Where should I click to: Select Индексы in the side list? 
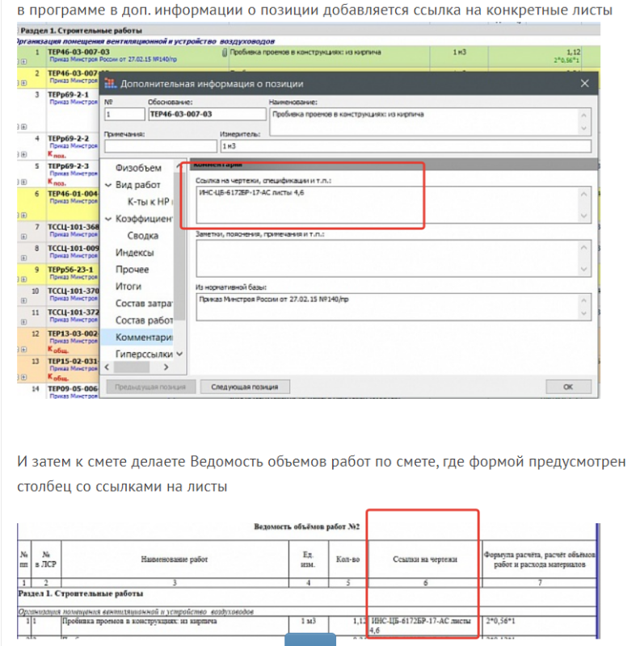134,253
